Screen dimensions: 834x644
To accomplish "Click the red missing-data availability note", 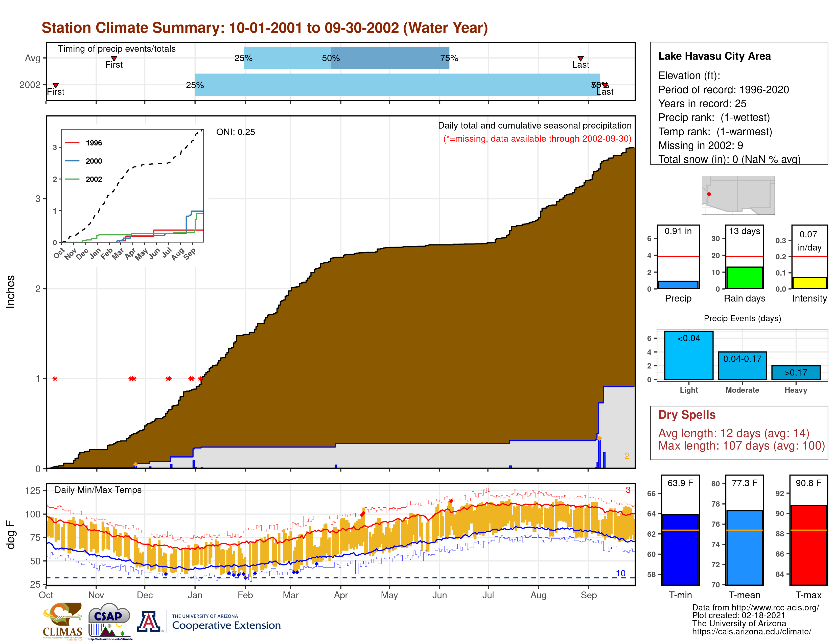I will tap(537, 138).
